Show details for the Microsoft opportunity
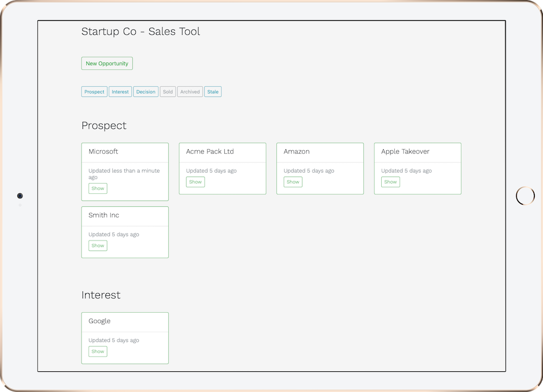The image size is (543, 392). (x=98, y=188)
